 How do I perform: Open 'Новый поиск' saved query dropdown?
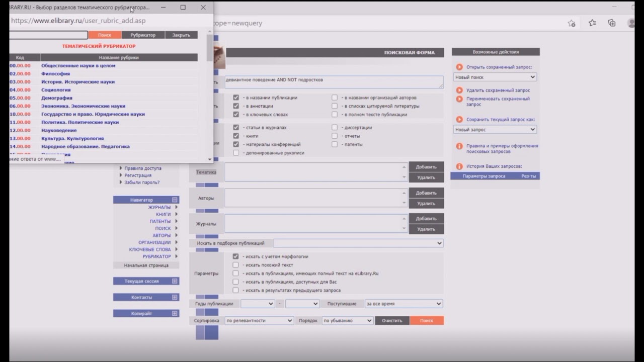tap(495, 77)
